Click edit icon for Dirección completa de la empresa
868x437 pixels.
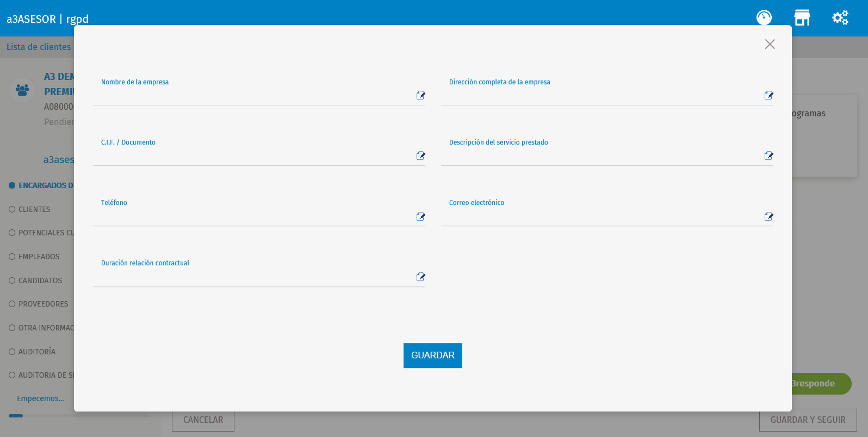[768, 96]
